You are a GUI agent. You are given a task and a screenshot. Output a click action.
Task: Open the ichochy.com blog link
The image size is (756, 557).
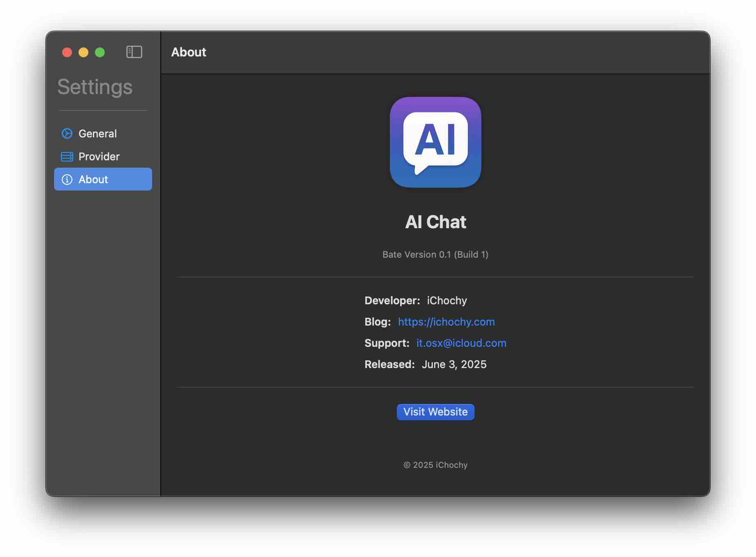click(x=446, y=322)
